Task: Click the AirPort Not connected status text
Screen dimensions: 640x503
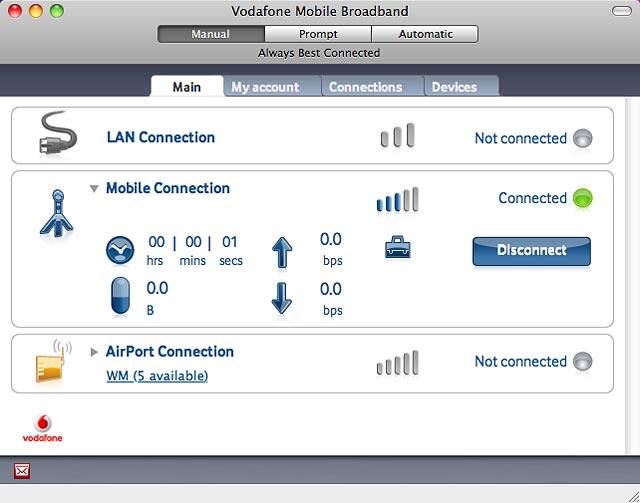Action: (520, 361)
